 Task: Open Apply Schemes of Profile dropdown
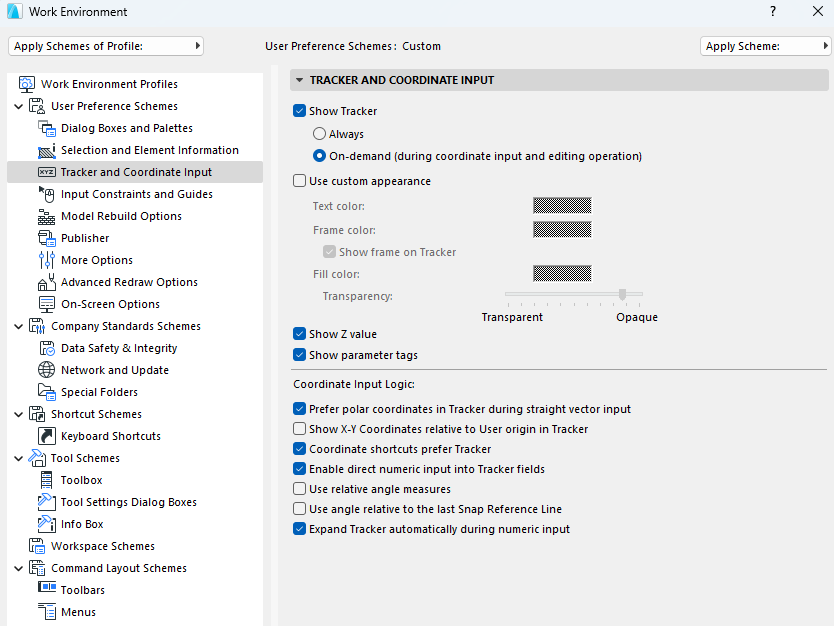click(106, 46)
